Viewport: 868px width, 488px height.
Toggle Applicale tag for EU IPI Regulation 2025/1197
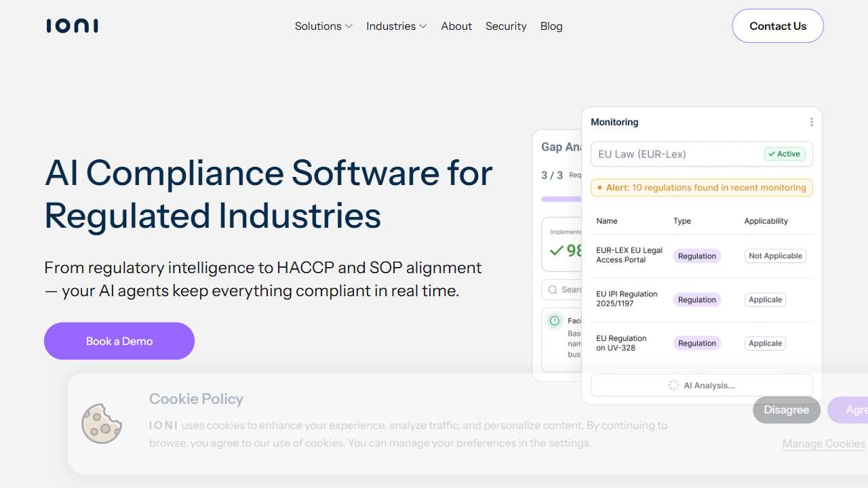(765, 300)
